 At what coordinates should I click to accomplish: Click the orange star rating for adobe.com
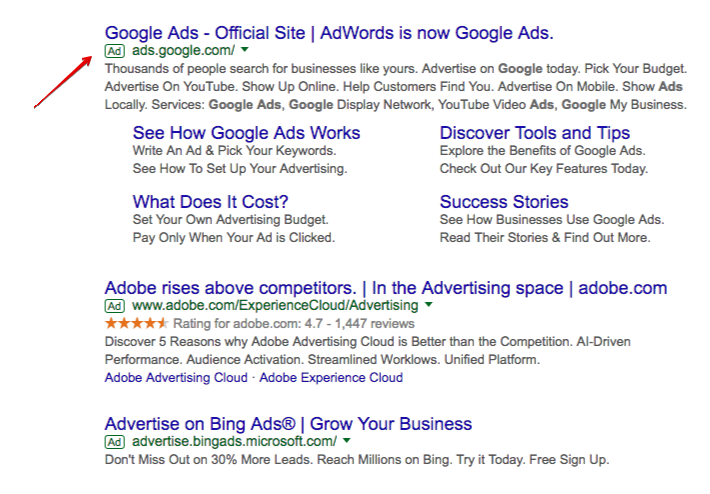coord(137,323)
